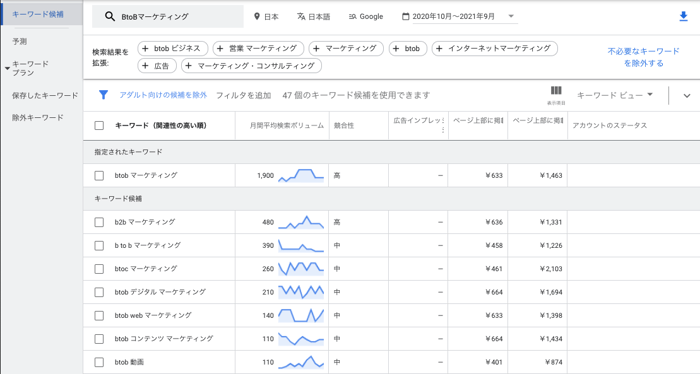Check the btob コンテンツ マーケティング checkbox
The image size is (700, 374).
[99, 339]
